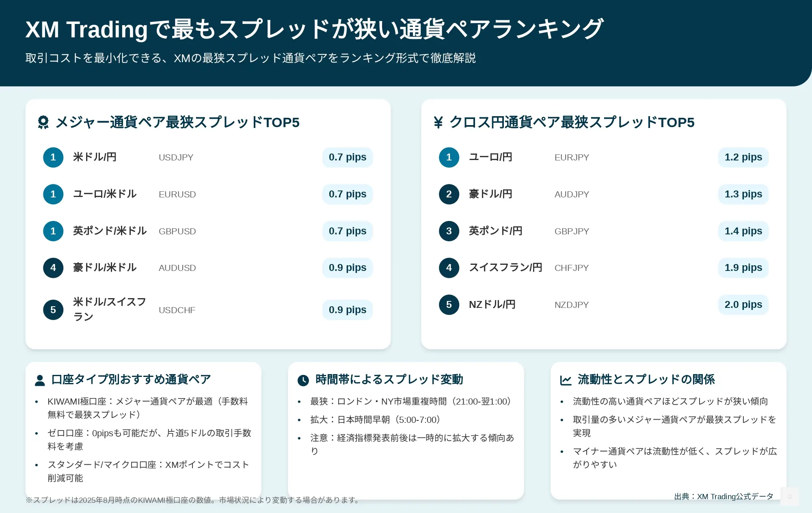This screenshot has width=812, height=513.
Task: Click the rank 4 badge for 豪ドル/米ドル
Action: (53, 268)
